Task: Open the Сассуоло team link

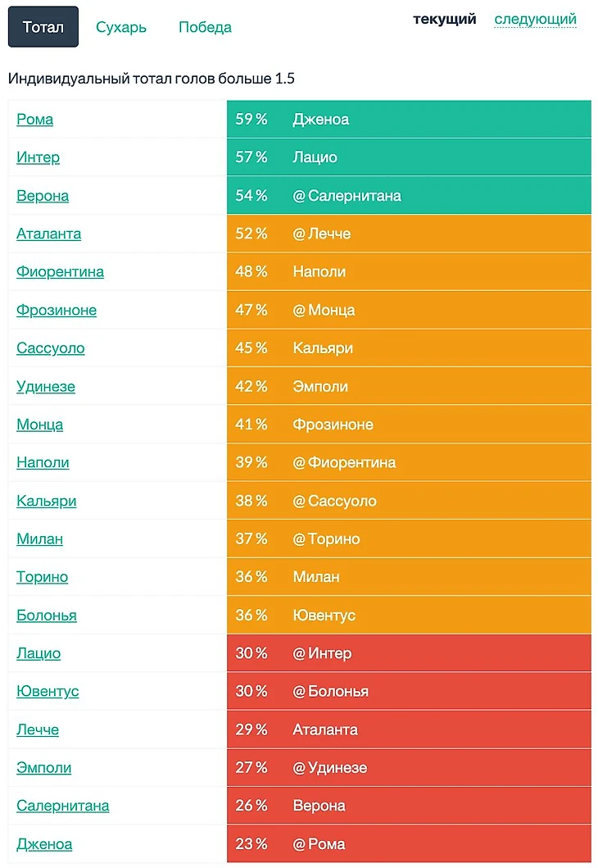Action: click(51, 348)
